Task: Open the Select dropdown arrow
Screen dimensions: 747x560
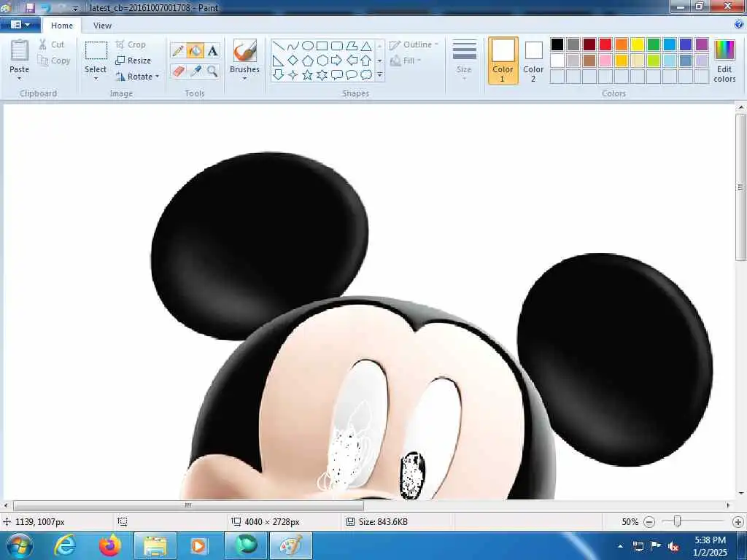Action: coord(96,79)
